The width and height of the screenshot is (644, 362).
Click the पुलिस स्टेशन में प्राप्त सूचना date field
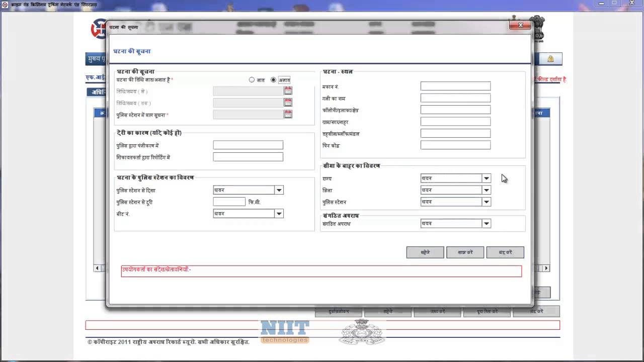(249, 115)
